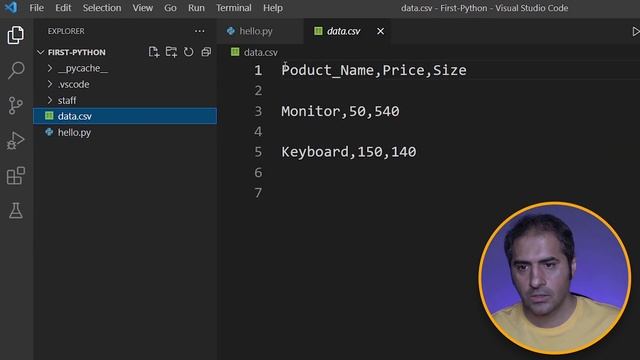Click the New Folder icon in Explorer
640x360 pixels.
click(x=171, y=52)
